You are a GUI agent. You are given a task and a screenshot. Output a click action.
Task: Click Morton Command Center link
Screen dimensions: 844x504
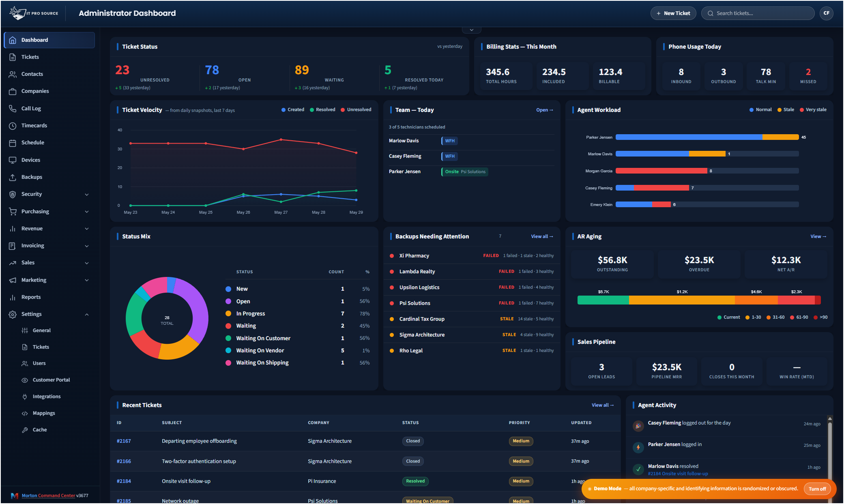(48, 495)
